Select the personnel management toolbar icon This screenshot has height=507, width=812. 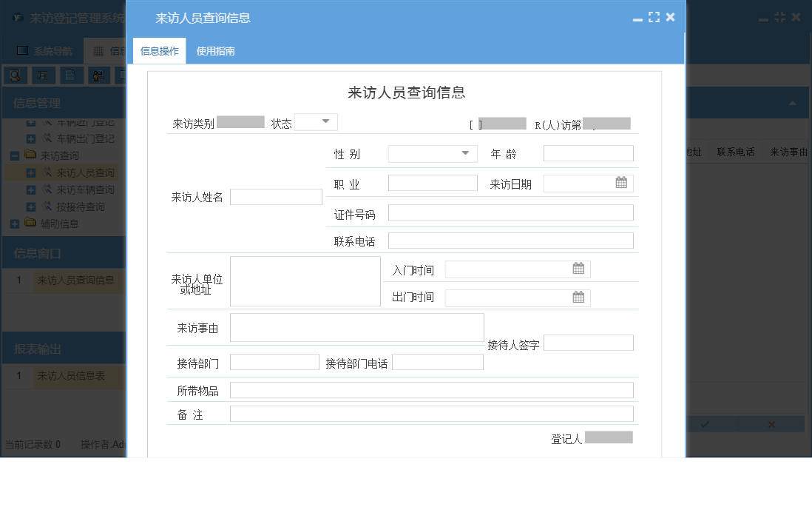(x=98, y=75)
